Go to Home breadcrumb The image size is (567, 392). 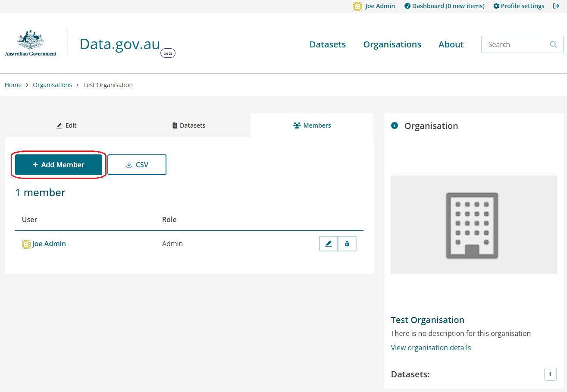tap(13, 85)
